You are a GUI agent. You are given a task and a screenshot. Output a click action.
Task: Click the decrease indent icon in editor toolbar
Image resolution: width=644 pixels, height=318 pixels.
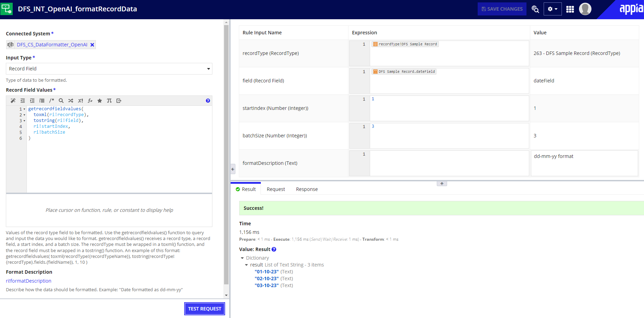coord(23,101)
